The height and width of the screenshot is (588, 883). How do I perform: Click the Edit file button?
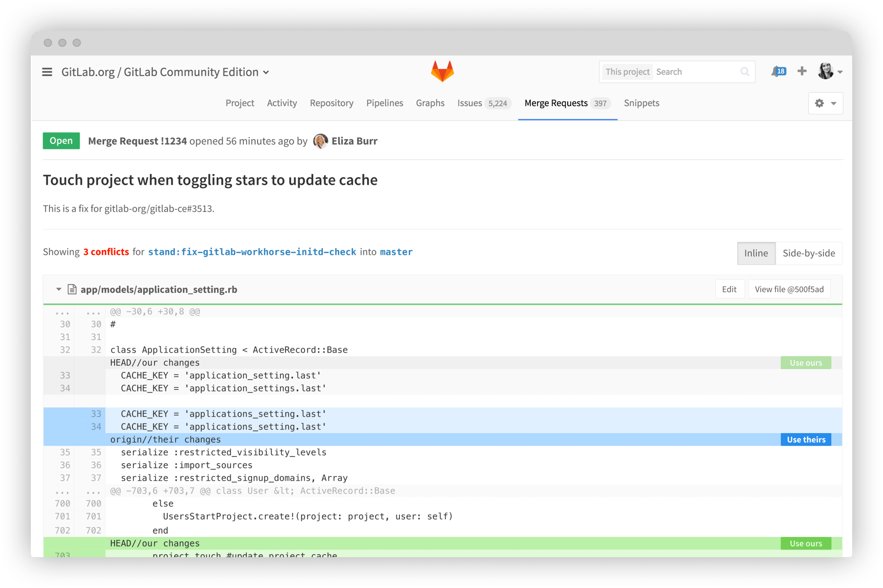729,289
